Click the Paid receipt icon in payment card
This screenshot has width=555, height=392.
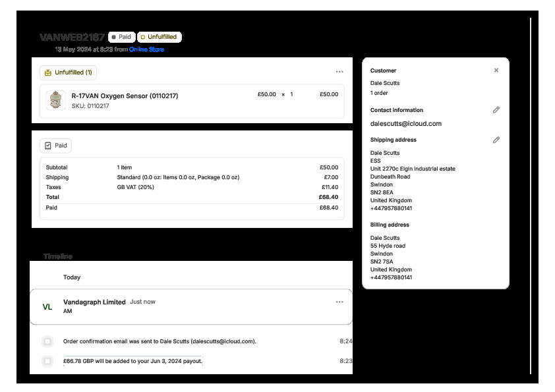[x=47, y=146]
